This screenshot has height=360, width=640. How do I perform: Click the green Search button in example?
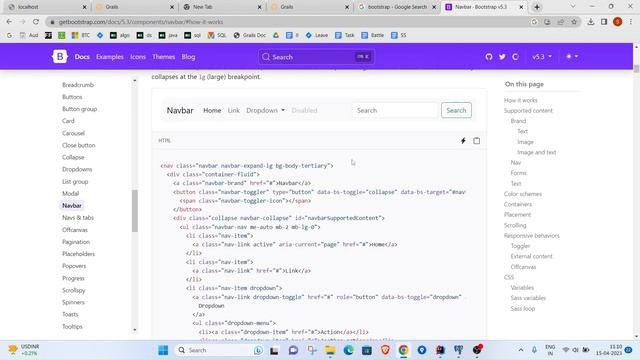point(456,110)
